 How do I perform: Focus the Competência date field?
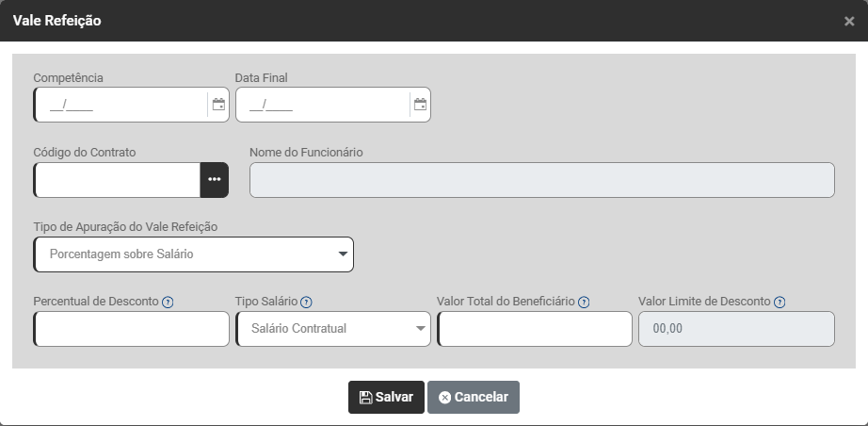[x=120, y=105]
